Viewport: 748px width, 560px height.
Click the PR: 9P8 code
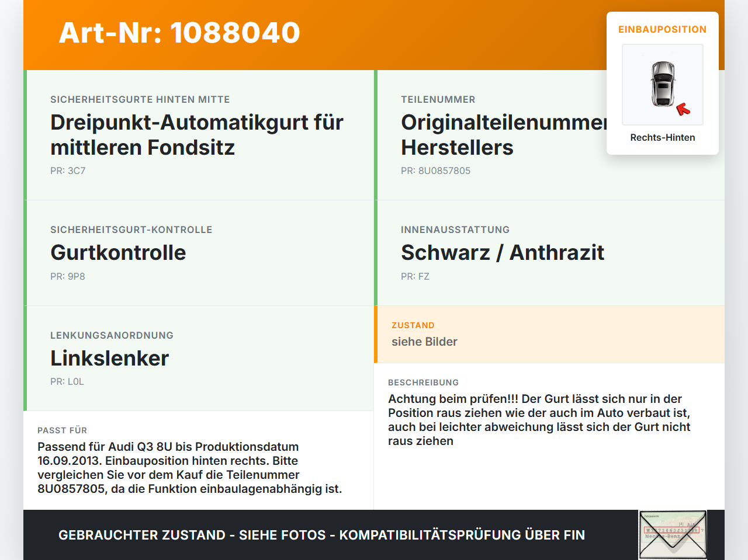pos(68,277)
